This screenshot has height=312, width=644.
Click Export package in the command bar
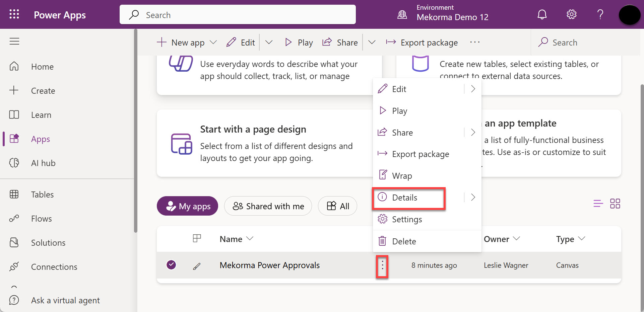422,43
